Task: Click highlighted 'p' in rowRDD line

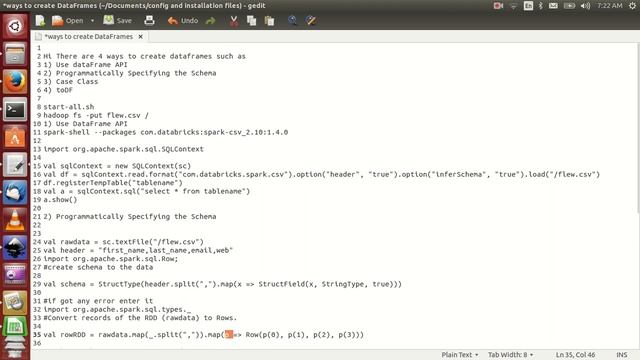Action: 229,335
